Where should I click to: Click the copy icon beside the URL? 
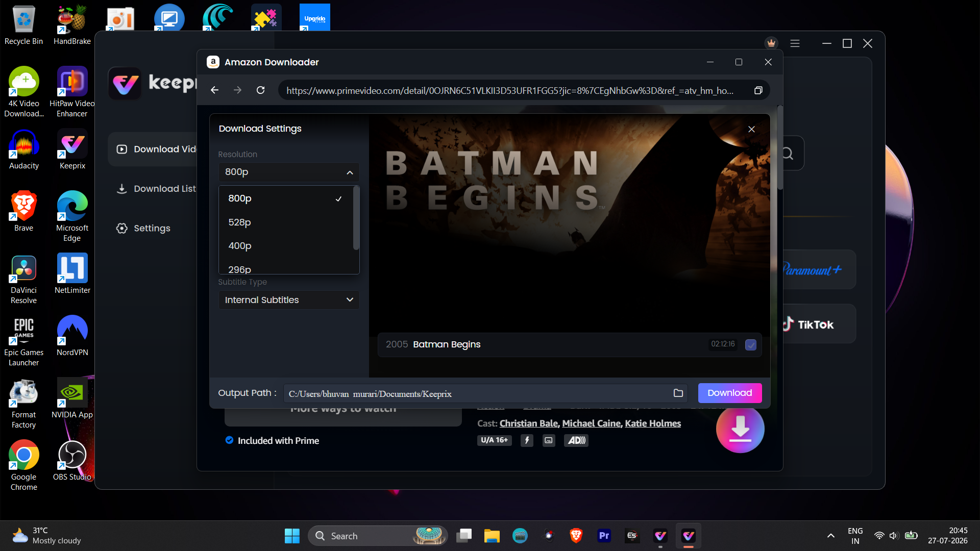point(758,90)
